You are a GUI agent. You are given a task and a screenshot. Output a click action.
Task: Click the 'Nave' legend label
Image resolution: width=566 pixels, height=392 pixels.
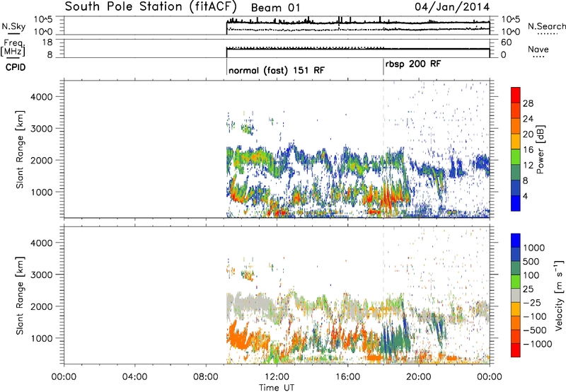pos(538,49)
